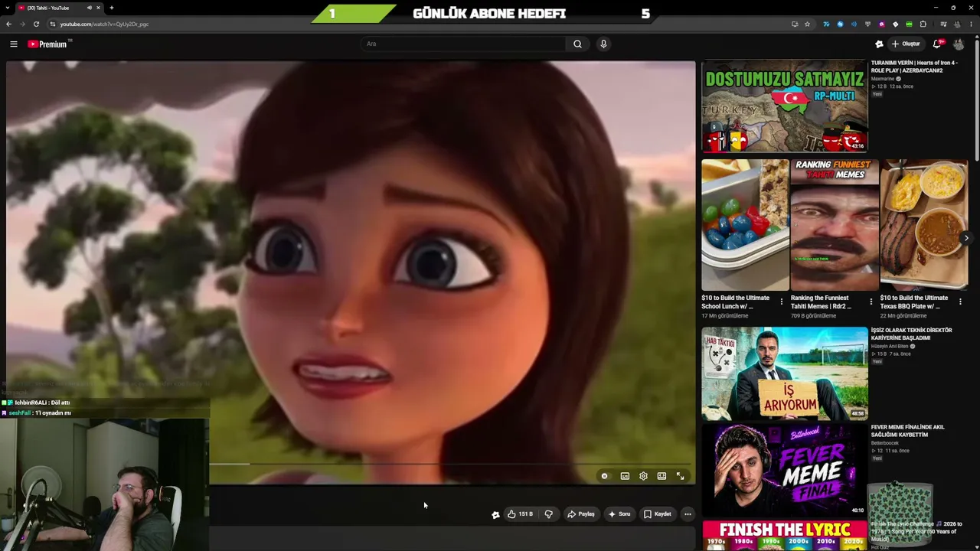Focus the Ara search field

coord(464,44)
